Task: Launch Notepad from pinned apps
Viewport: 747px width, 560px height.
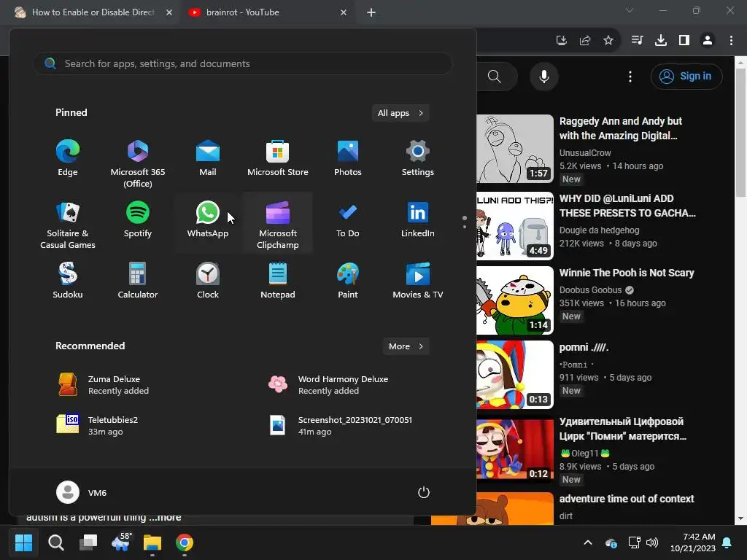Action: pyautogui.click(x=278, y=281)
